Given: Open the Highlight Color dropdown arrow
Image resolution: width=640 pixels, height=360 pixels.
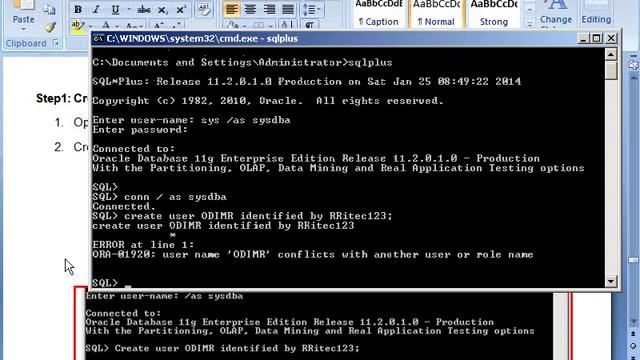Looking at the screenshot, I should pos(90,26).
